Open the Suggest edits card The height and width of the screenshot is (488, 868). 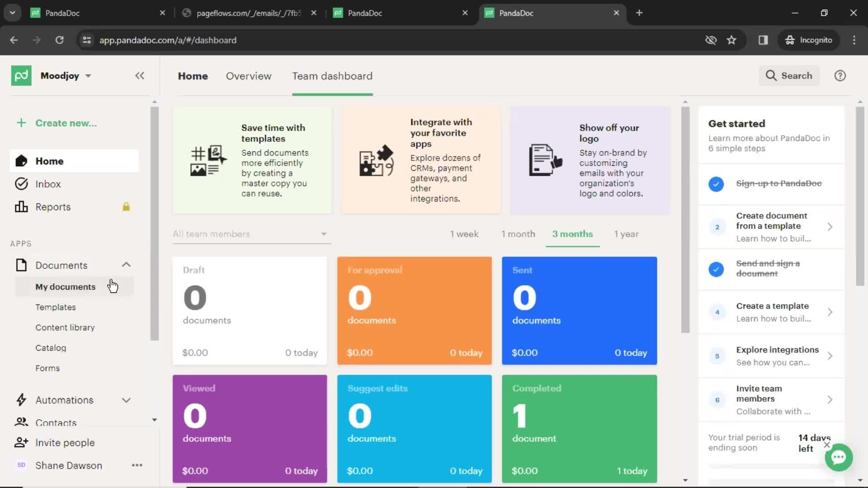tap(414, 429)
